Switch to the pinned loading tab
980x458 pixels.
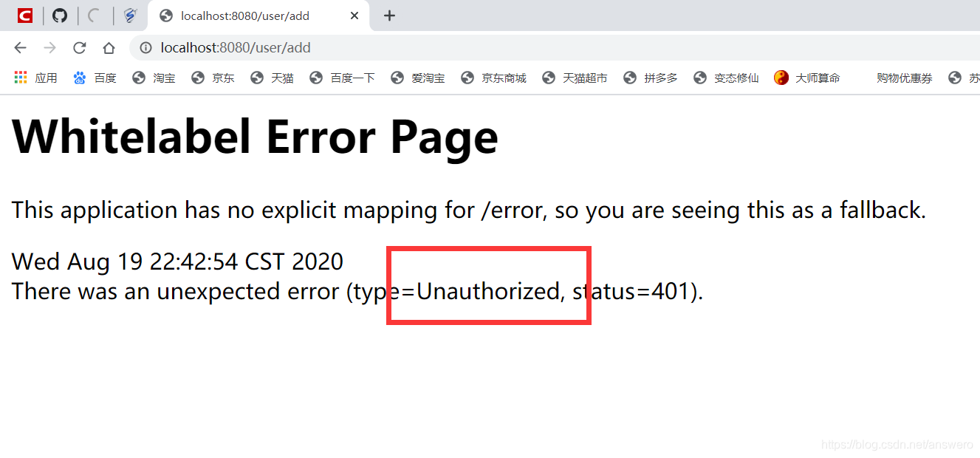(94, 16)
